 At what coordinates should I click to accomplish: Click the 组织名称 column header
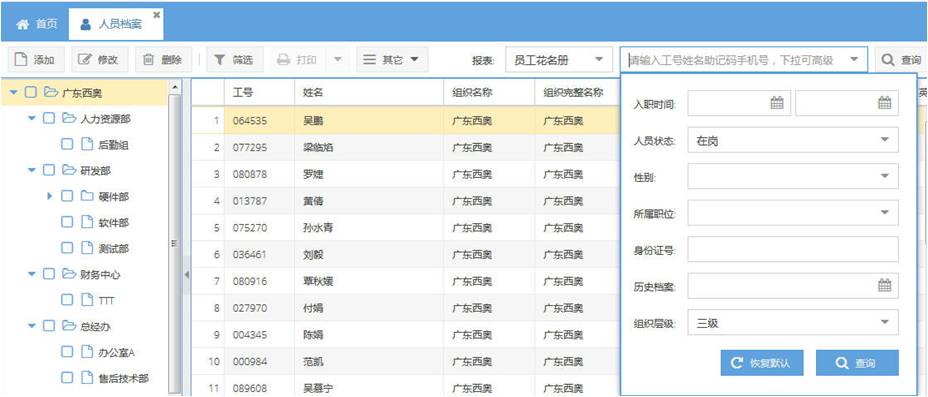tap(489, 92)
